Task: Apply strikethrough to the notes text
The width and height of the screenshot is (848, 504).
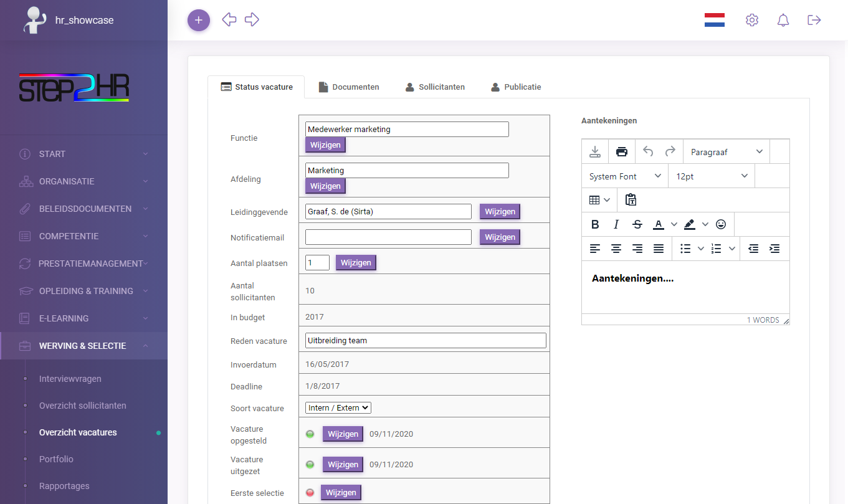Action: pos(637,224)
